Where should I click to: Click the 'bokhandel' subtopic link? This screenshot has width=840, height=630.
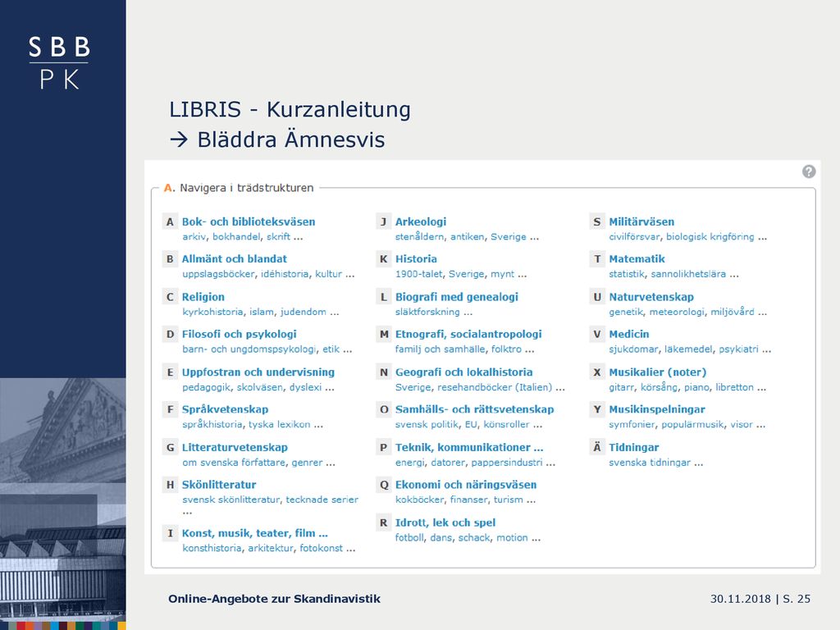tap(236, 237)
